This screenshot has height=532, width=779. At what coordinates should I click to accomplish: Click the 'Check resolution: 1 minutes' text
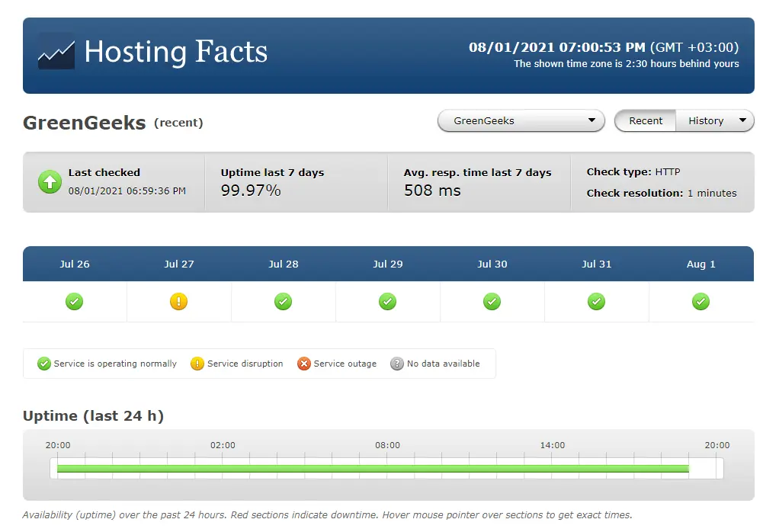pos(662,194)
